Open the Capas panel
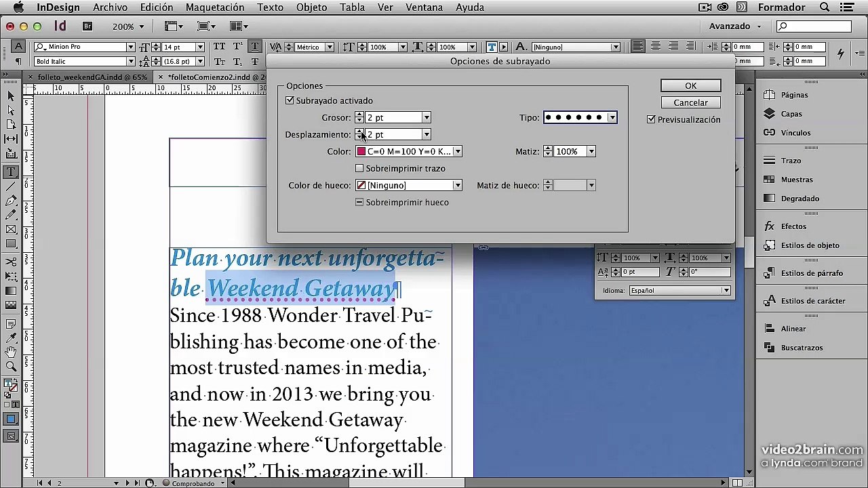Screen dimensions: 868x488 pyautogui.click(x=791, y=114)
